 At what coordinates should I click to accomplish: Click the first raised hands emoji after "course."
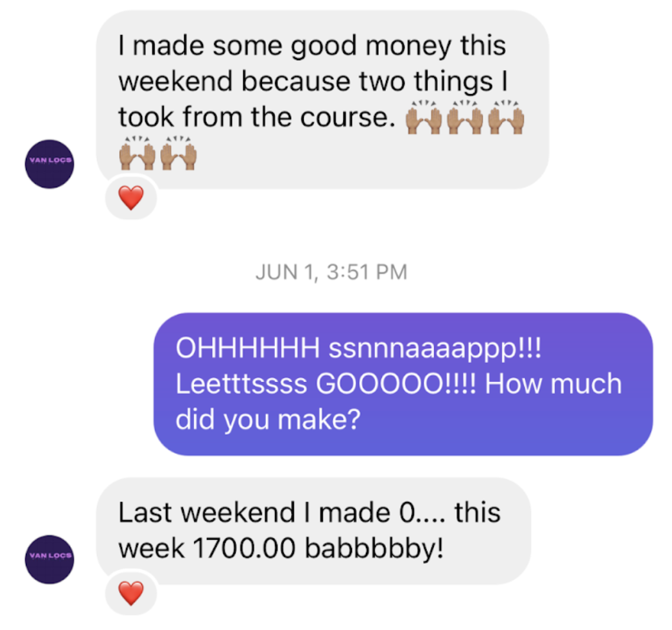pyautogui.click(x=424, y=117)
